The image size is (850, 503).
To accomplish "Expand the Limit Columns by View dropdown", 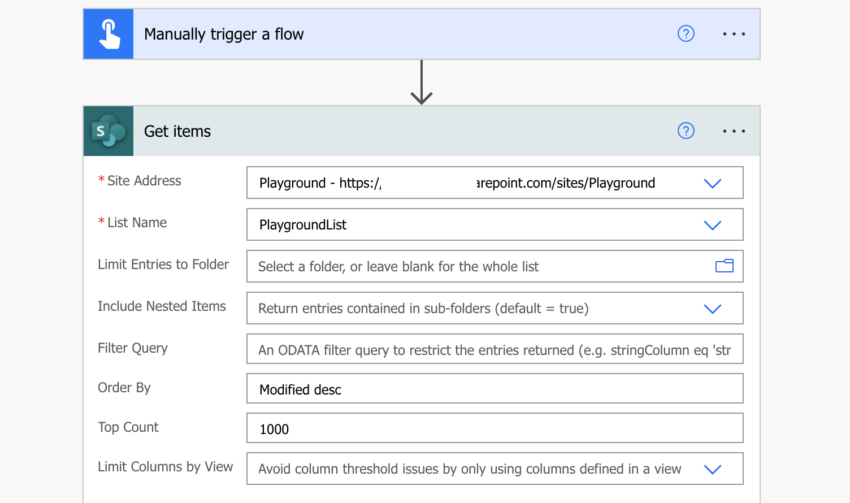I will pyautogui.click(x=712, y=469).
